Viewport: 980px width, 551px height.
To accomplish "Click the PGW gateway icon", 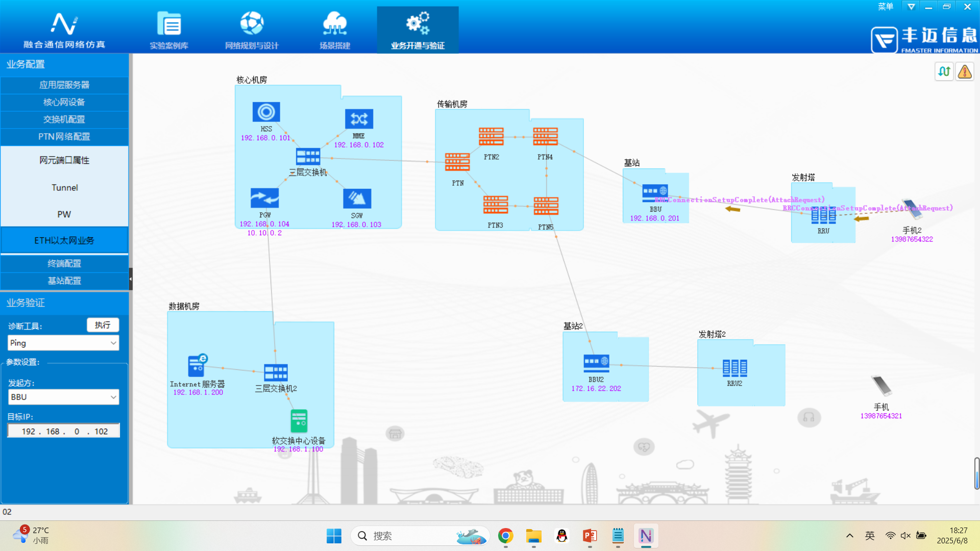I will coord(264,198).
